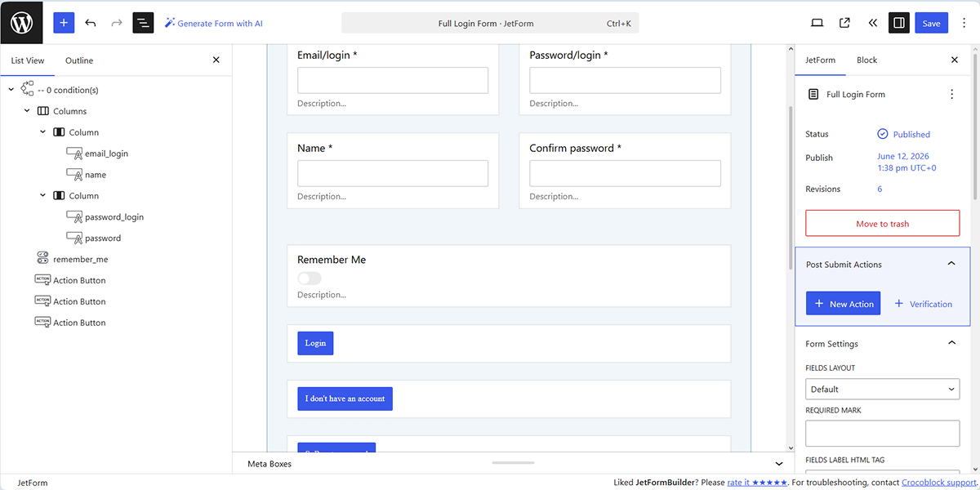This screenshot has width=980, height=490.
Task: Collapse the first Column tree item
Action: point(42,132)
